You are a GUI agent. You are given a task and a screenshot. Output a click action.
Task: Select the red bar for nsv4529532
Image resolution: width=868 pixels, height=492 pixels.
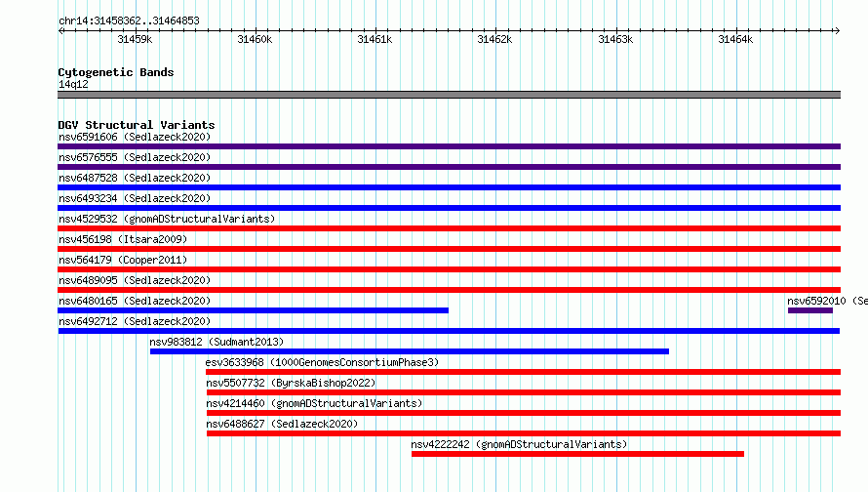pos(449,228)
